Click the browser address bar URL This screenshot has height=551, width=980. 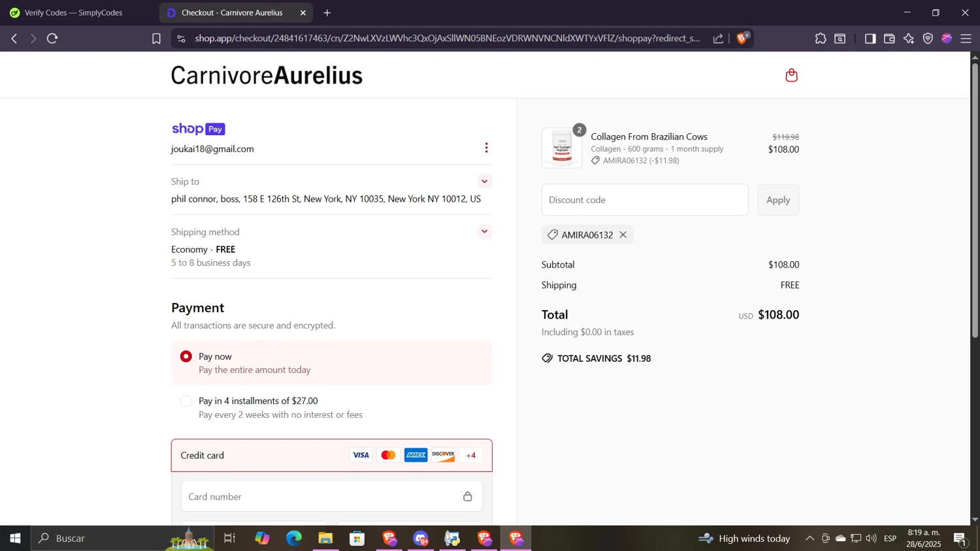(447, 39)
